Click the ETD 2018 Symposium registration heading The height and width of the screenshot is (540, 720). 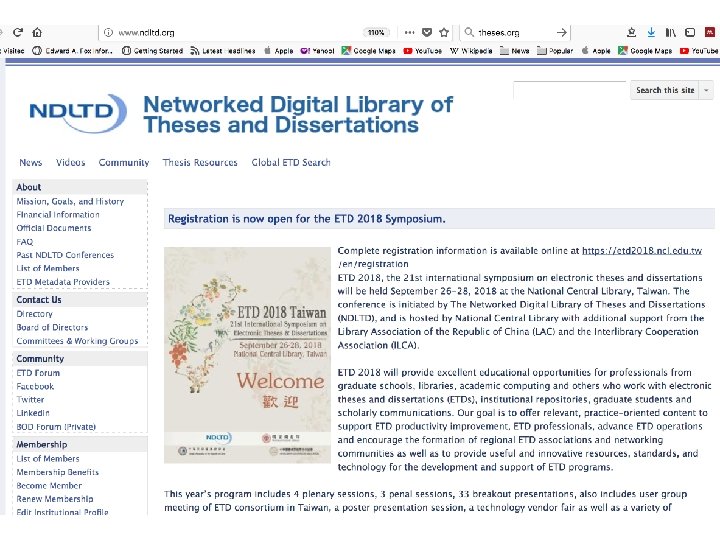(x=307, y=219)
